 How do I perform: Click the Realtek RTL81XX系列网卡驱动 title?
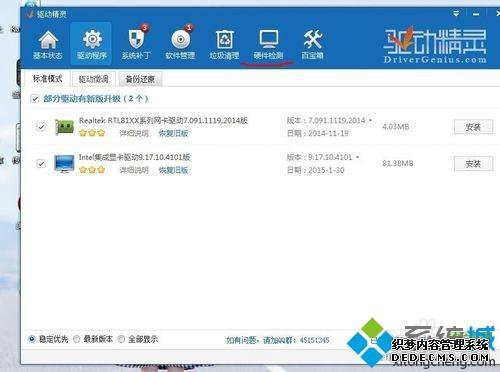(x=163, y=120)
